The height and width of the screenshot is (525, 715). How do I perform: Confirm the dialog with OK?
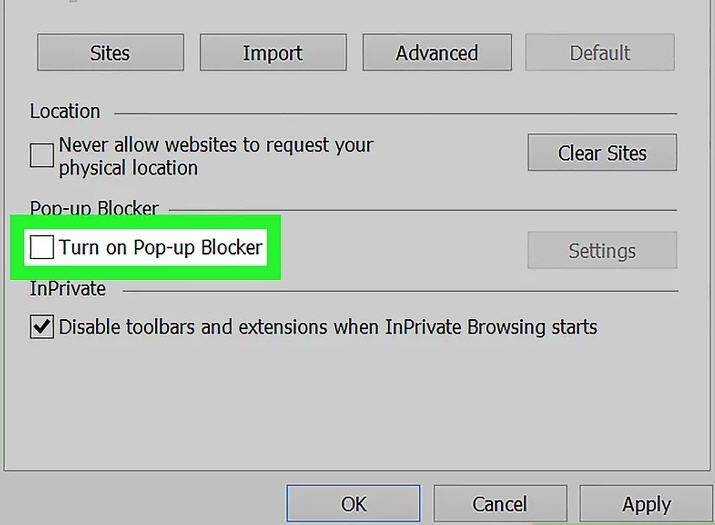coord(353,504)
